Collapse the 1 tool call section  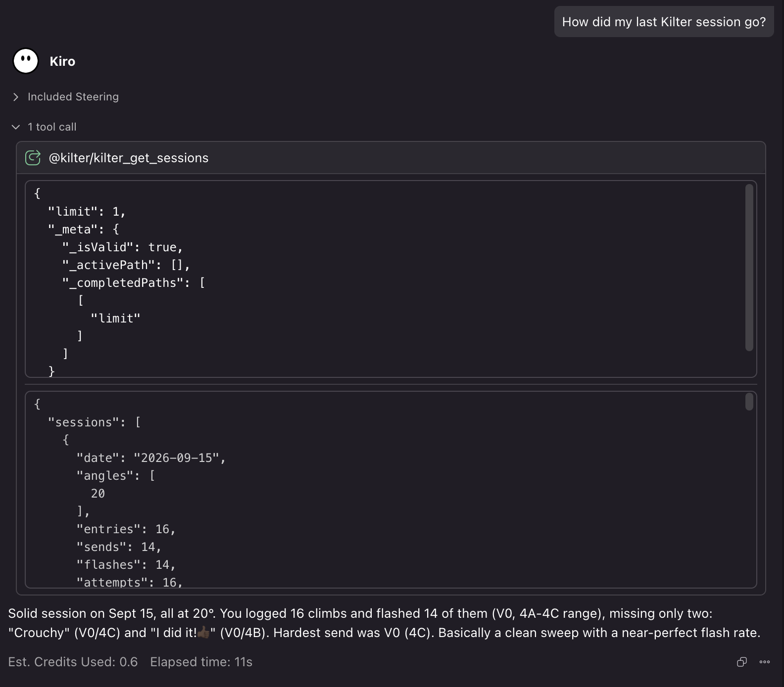[45, 127]
